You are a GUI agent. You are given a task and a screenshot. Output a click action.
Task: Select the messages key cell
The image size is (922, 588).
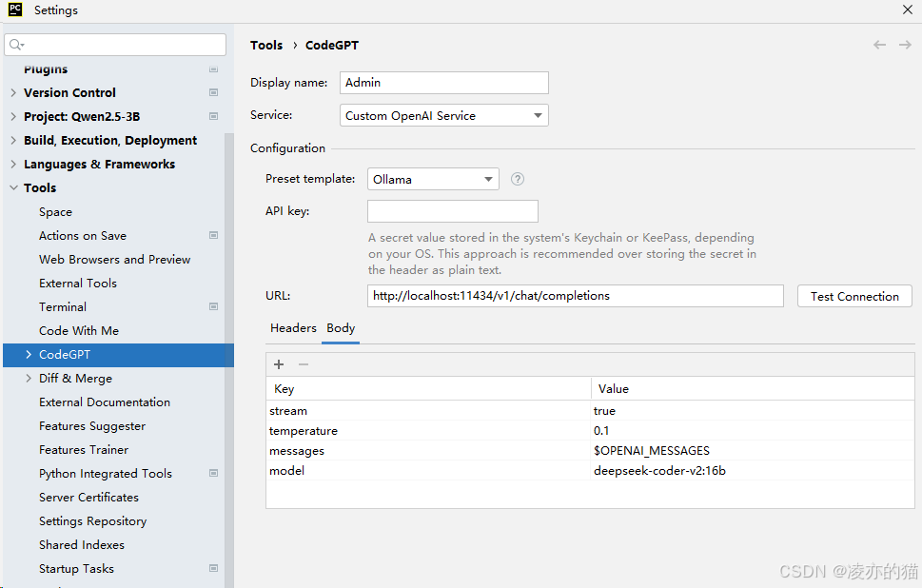coord(429,450)
